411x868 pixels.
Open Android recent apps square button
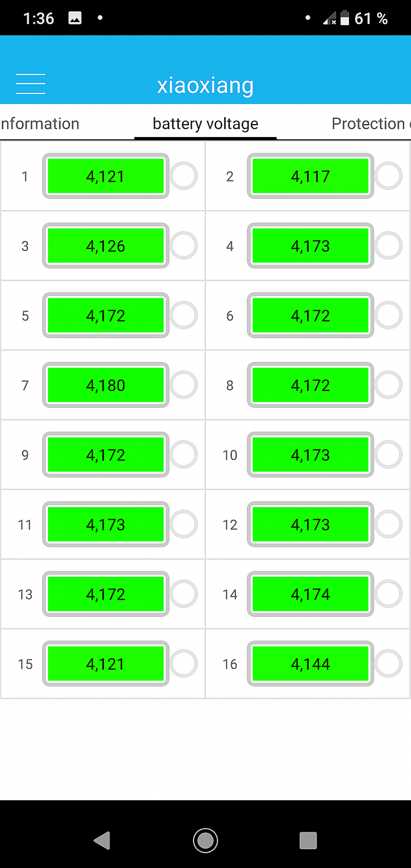308,841
